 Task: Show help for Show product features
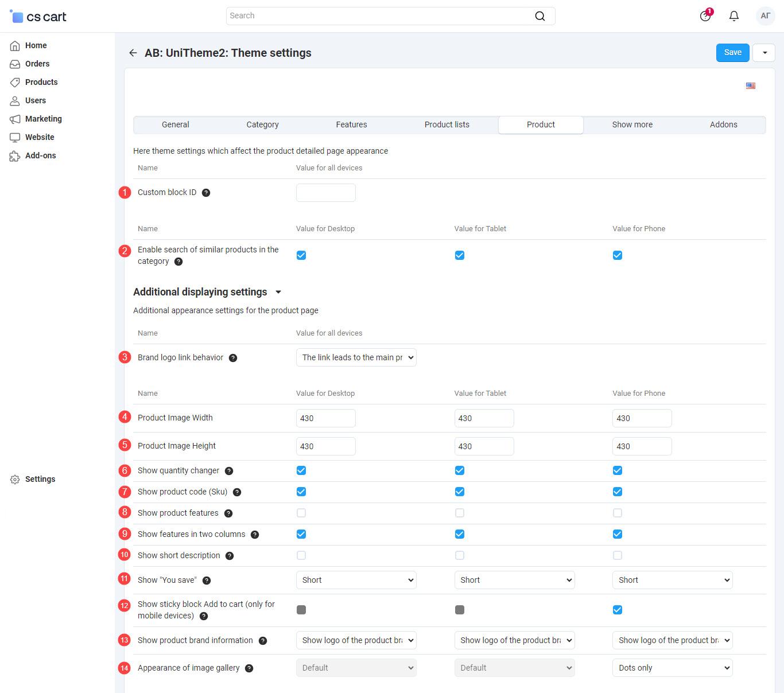[x=228, y=513]
